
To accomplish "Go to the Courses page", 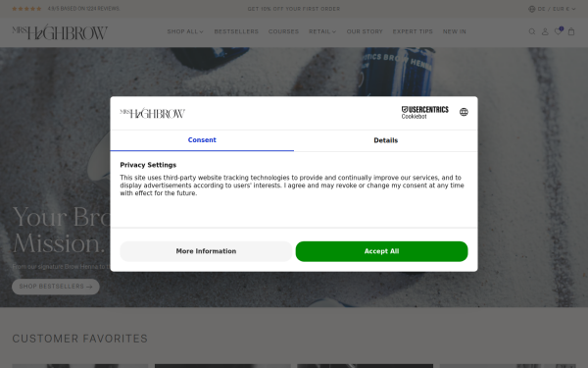I will coord(283,31).
